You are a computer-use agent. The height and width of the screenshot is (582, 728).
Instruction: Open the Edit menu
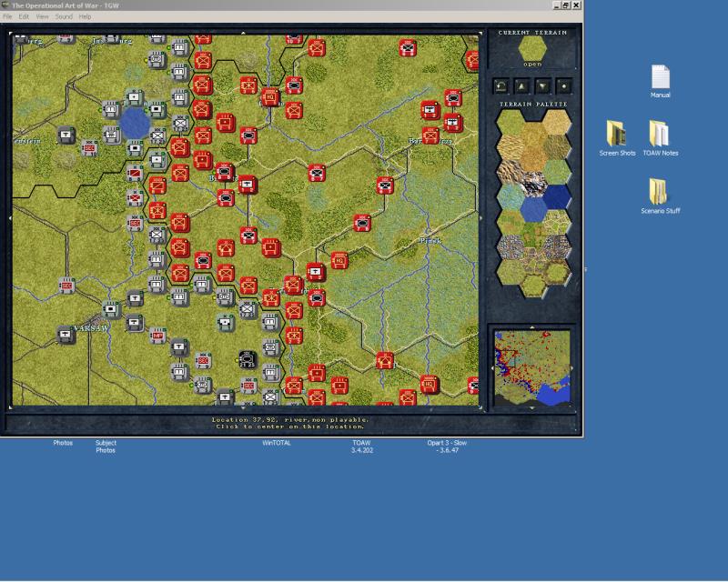24,16
